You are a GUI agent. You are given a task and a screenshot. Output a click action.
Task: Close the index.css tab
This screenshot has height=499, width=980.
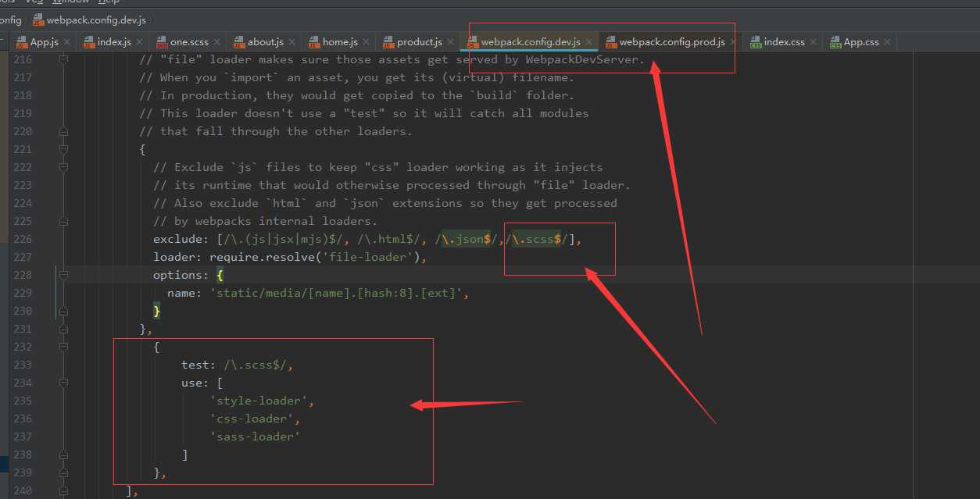[813, 42]
